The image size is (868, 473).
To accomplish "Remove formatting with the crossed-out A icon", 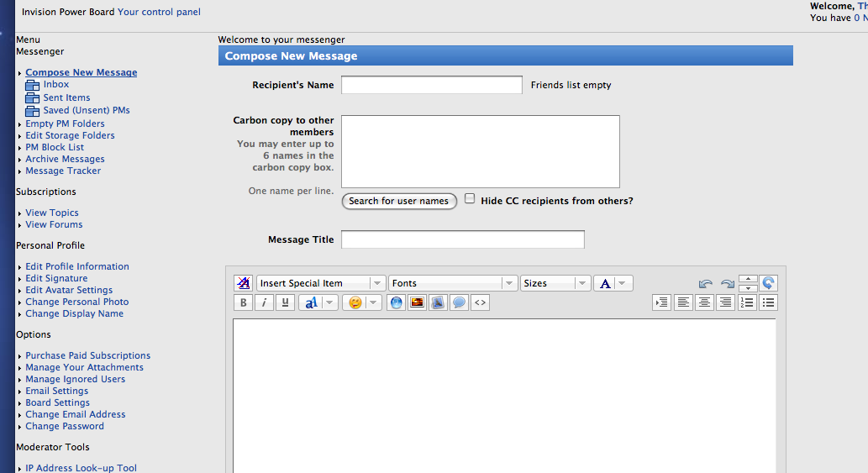I will 243,283.
